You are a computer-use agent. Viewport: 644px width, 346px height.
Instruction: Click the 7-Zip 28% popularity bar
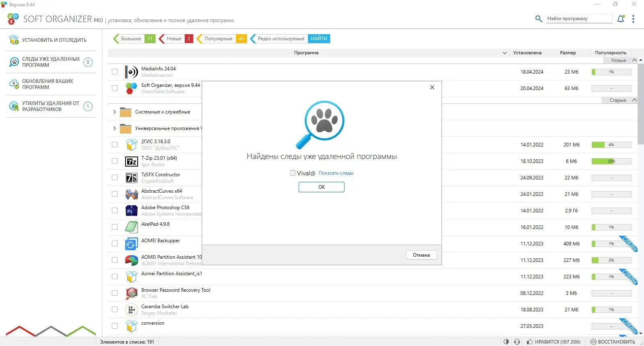pos(611,161)
